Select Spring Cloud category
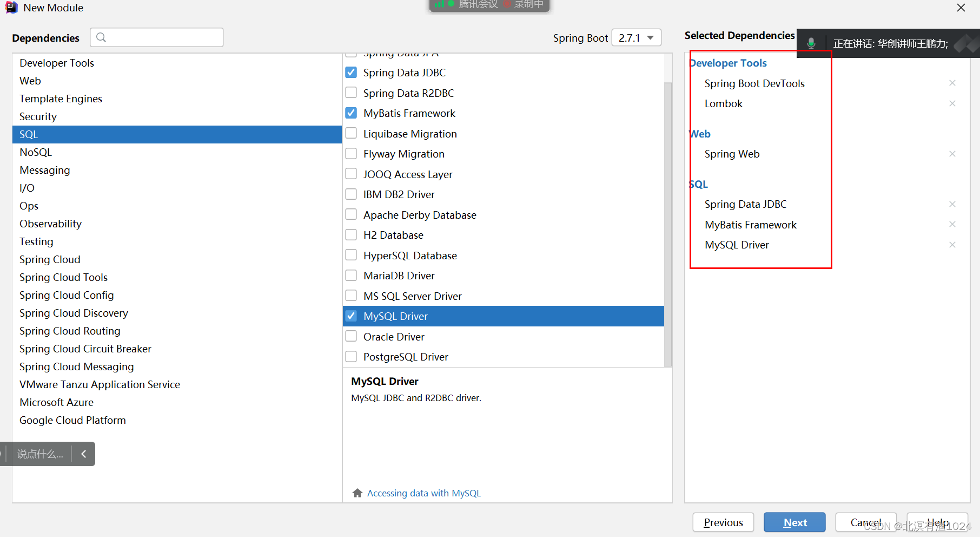980x537 pixels. click(x=177, y=259)
